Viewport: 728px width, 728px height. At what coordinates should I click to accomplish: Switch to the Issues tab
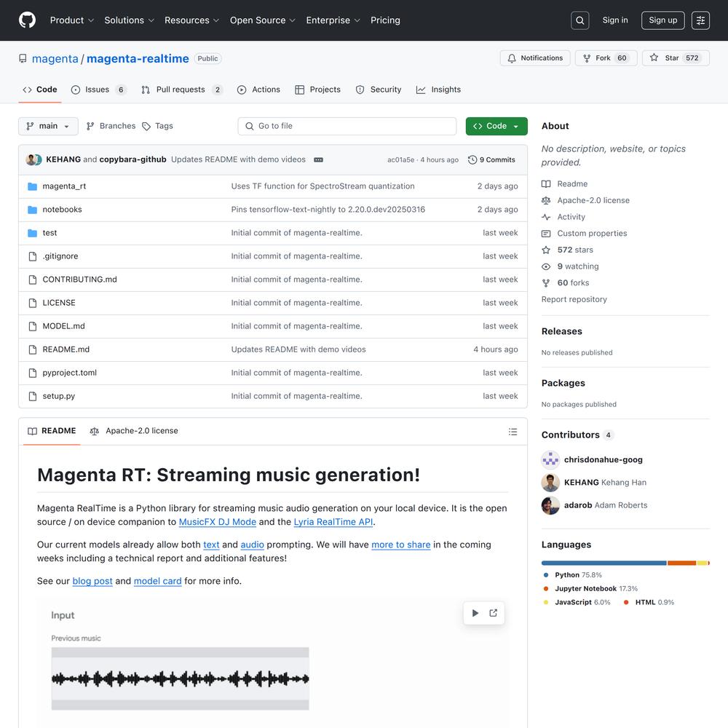coord(98,90)
